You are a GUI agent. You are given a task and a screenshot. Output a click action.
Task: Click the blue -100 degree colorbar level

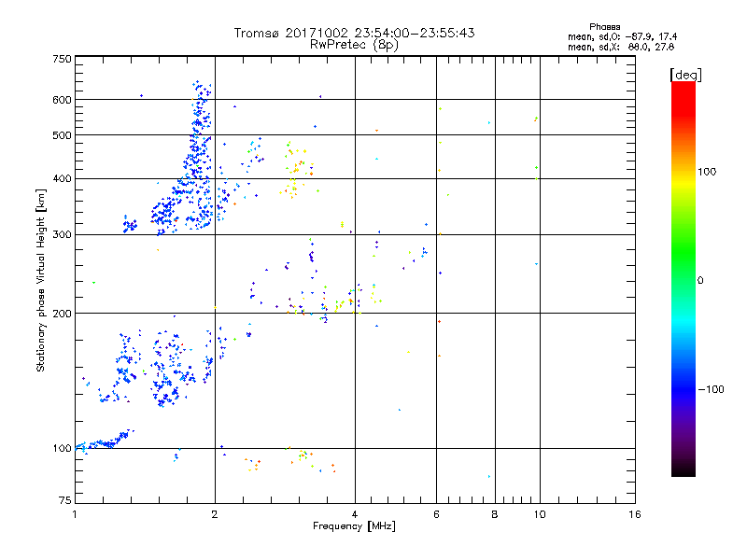[x=684, y=389]
